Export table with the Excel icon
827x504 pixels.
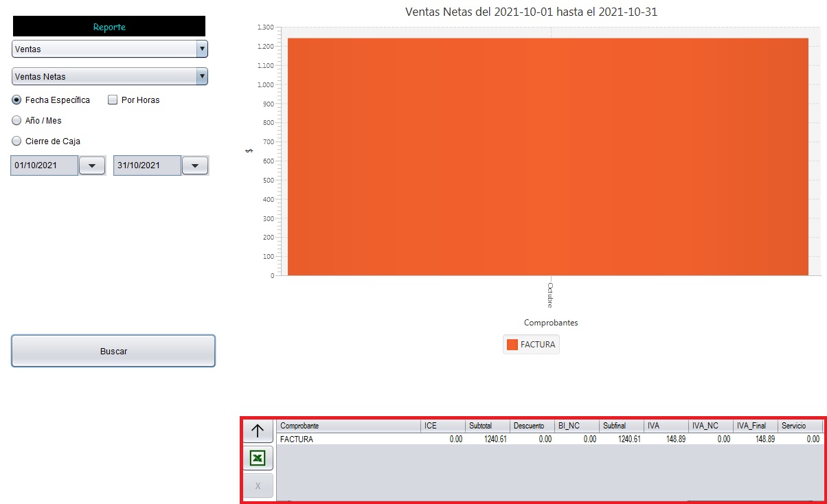pyautogui.click(x=258, y=458)
